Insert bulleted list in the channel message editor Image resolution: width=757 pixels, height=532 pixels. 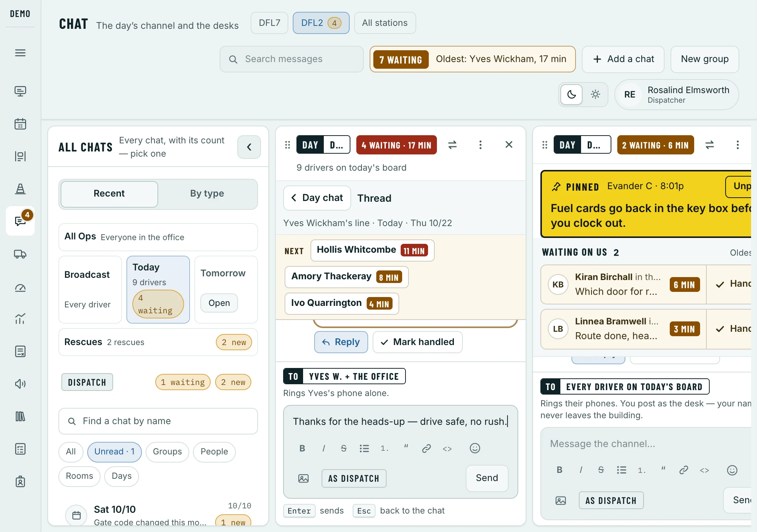[622, 470]
